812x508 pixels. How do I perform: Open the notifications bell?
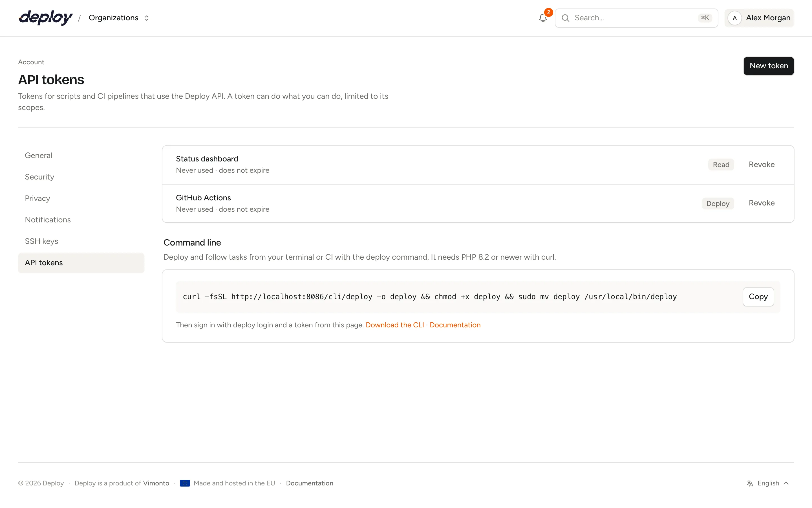(x=543, y=18)
